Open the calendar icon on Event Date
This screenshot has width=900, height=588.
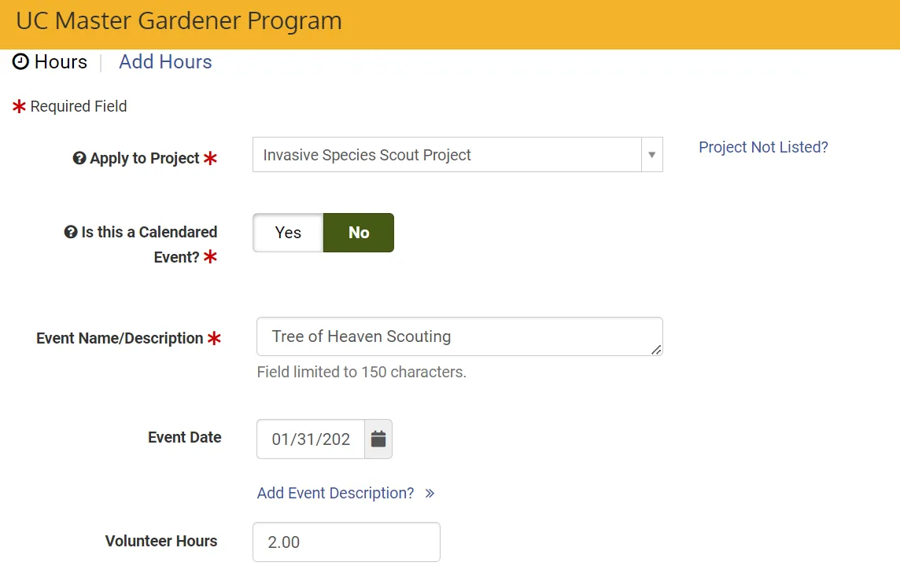[x=378, y=439]
